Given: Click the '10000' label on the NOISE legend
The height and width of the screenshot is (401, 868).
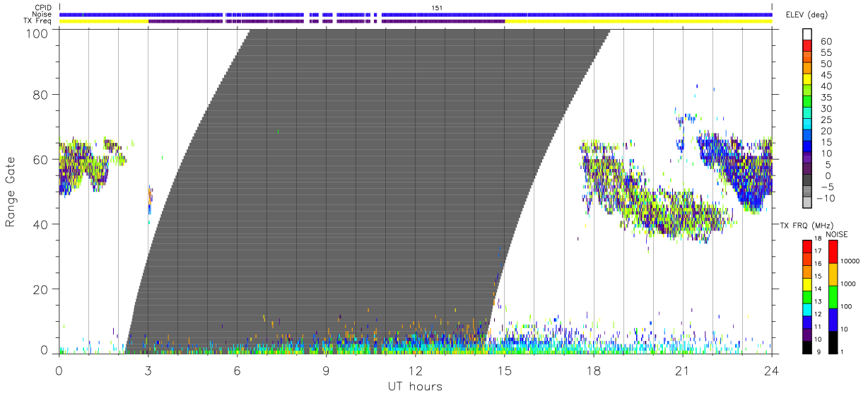Looking at the screenshot, I should coord(850,262).
